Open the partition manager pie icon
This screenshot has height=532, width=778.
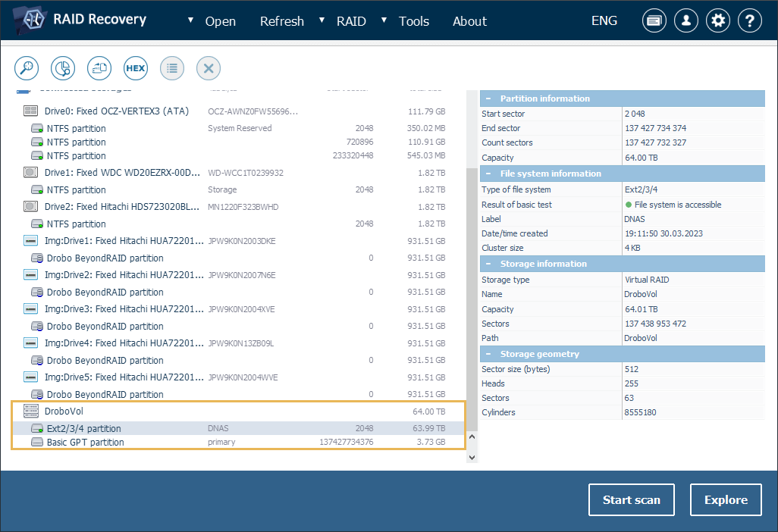[63, 68]
